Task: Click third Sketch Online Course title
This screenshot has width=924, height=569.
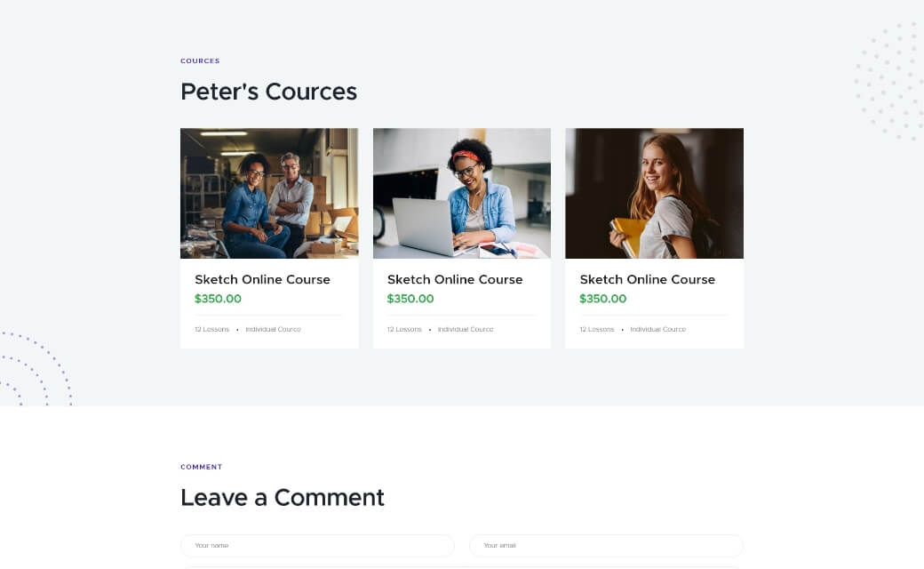Action: click(647, 279)
